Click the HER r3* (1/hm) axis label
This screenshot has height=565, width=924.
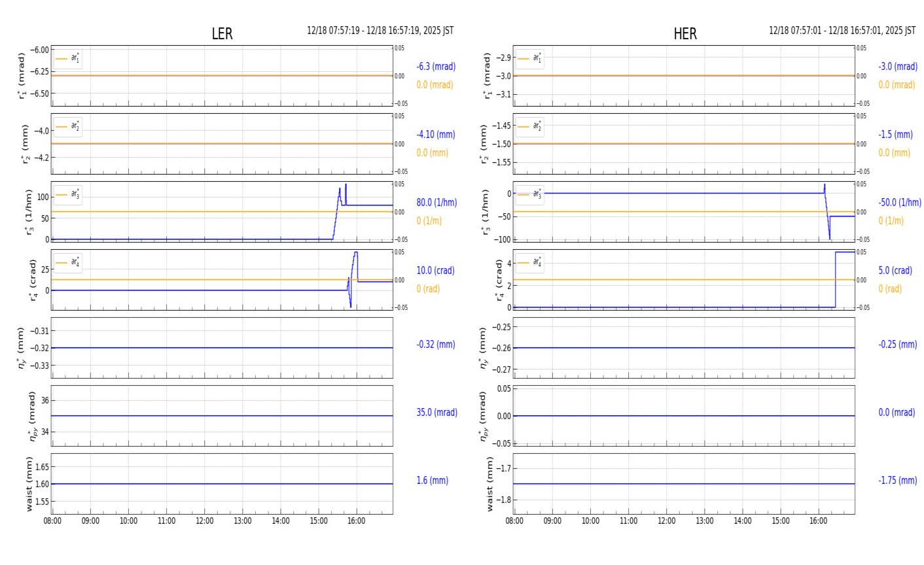[x=486, y=212]
